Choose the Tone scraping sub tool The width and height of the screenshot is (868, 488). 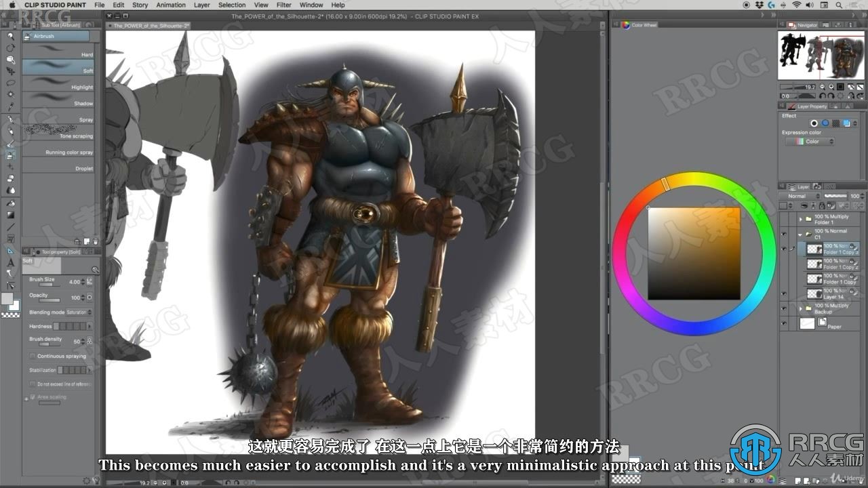tap(58, 134)
